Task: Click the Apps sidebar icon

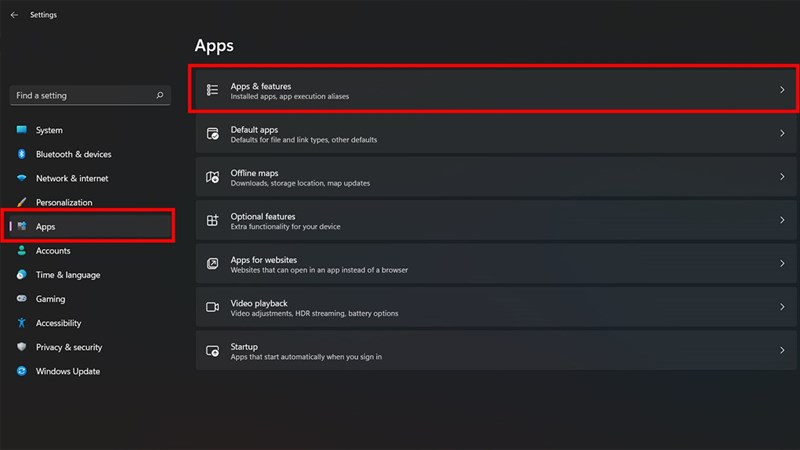Action: coord(21,226)
